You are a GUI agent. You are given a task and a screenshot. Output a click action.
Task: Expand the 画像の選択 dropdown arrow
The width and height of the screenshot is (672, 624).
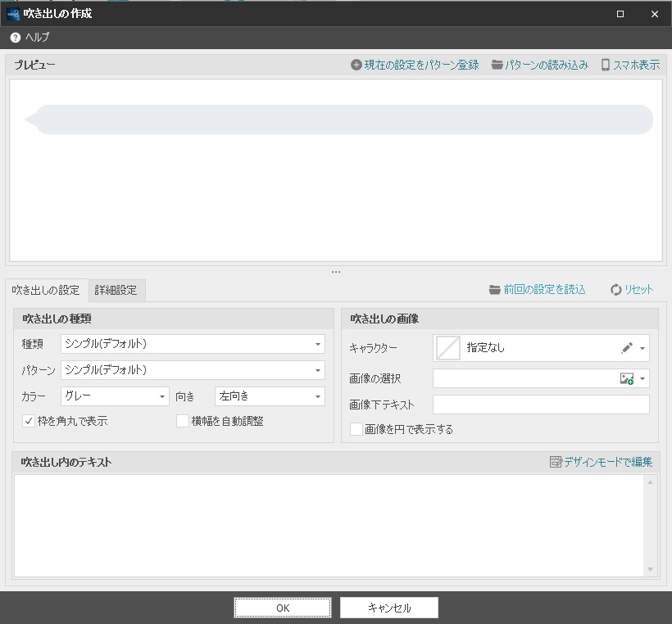(642, 378)
